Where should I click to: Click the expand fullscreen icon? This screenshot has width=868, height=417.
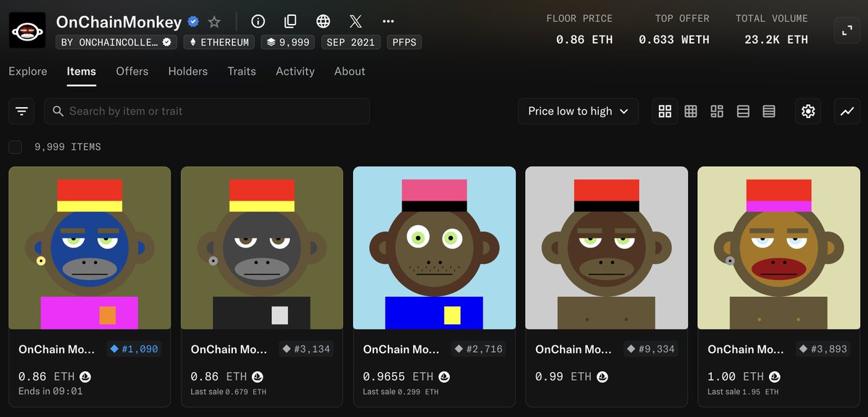(x=847, y=30)
